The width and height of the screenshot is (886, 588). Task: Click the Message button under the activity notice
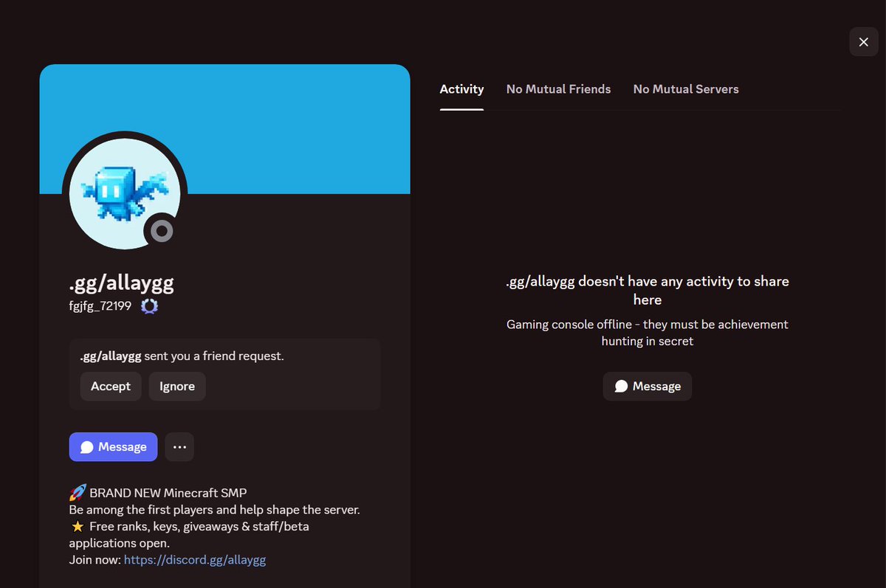[648, 386]
